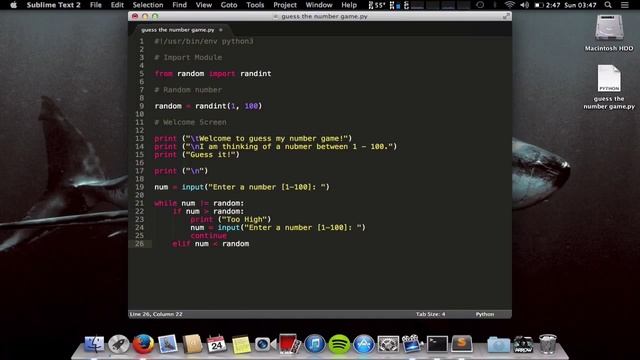640x360 pixels.
Task: Open iTunes from the Dock
Action: [315, 344]
